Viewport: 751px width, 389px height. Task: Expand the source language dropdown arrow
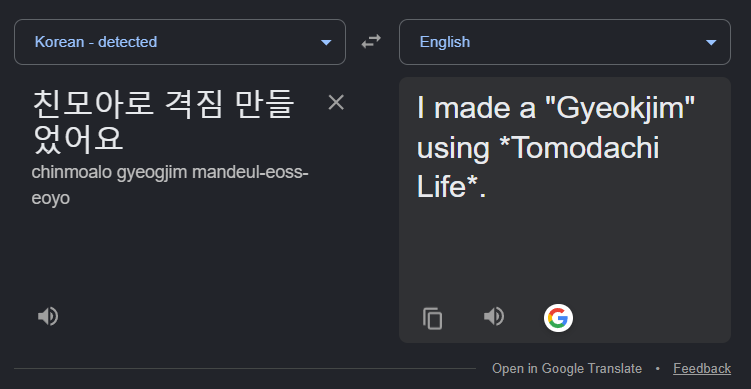coord(326,43)
